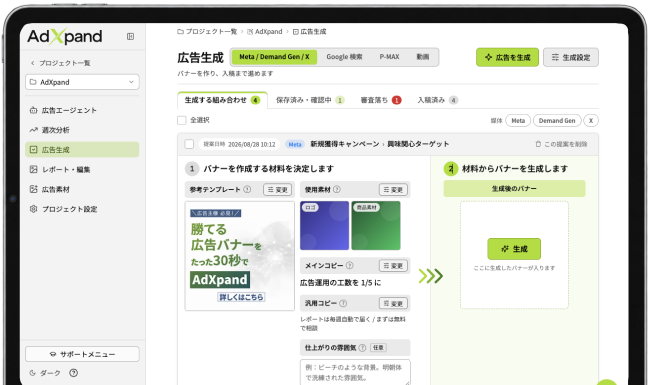This screenshot has width=652, height=385.
Task: Click the レポート・編集 image icon
Action: pyautogui.click(x=34, y=169)
